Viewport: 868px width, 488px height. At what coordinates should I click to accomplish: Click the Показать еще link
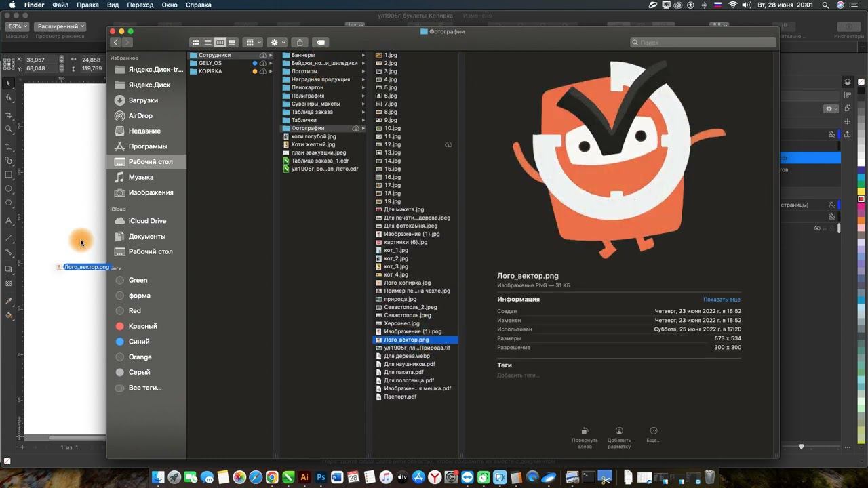(722, 300)
